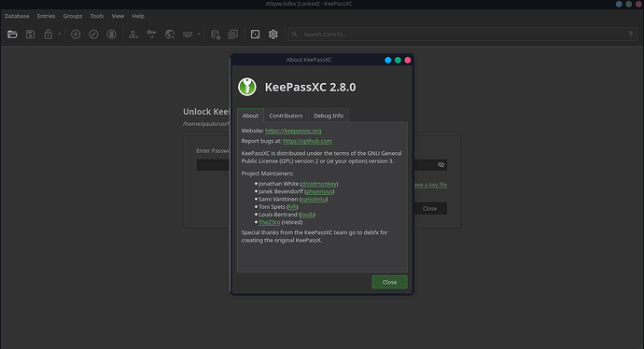The image size is (644, 349).
Task: Follow the louib maintainer link
Action: tap(306, 215)
